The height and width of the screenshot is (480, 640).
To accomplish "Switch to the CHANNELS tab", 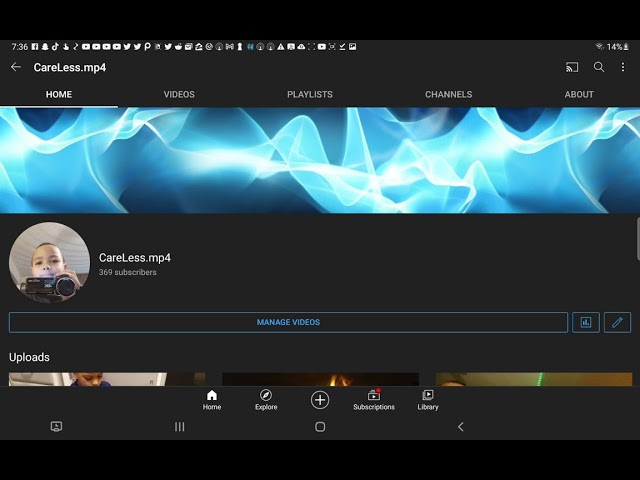I will pos(449,94).
